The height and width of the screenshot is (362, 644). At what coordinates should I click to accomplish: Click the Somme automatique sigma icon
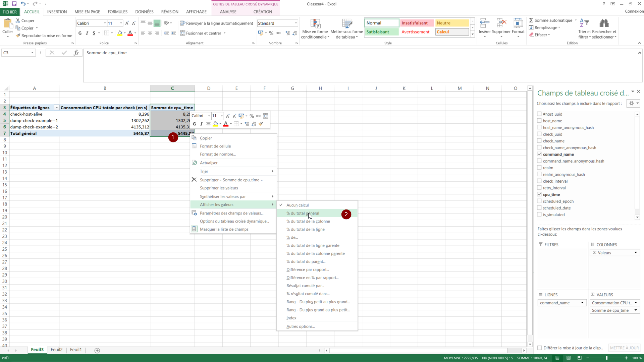coord(531,20)
